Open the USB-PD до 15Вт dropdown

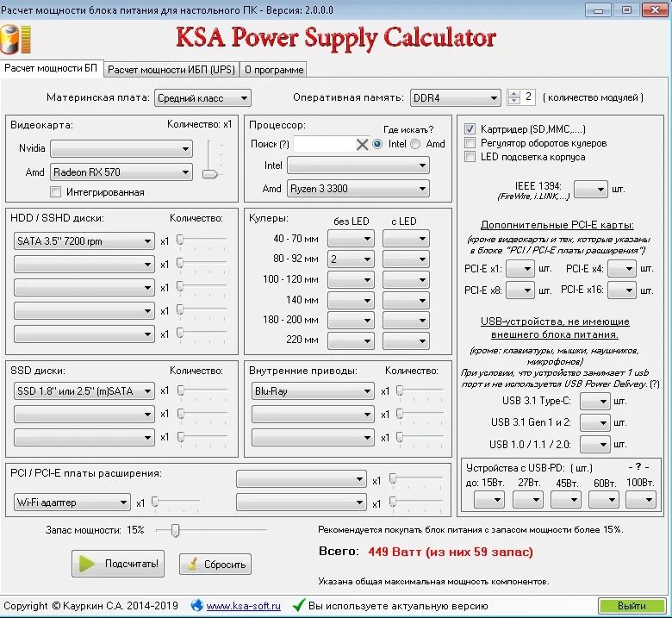[x=489, y=500]
